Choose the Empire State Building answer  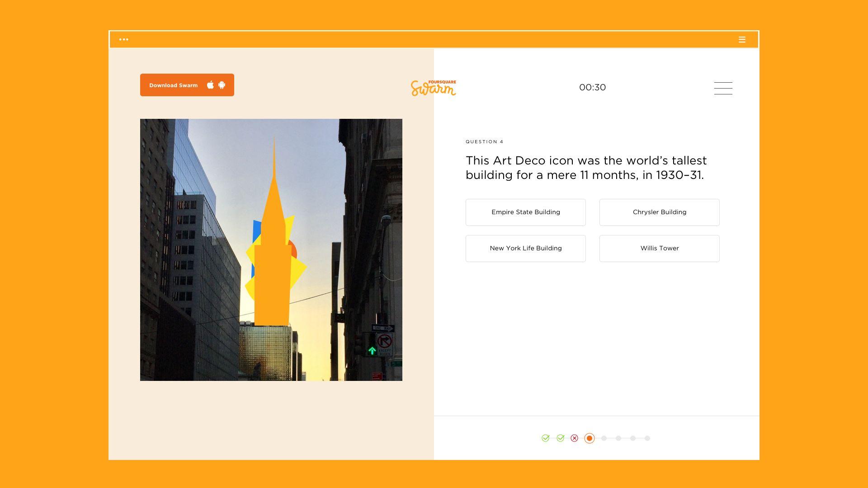[x=525, y=212]
